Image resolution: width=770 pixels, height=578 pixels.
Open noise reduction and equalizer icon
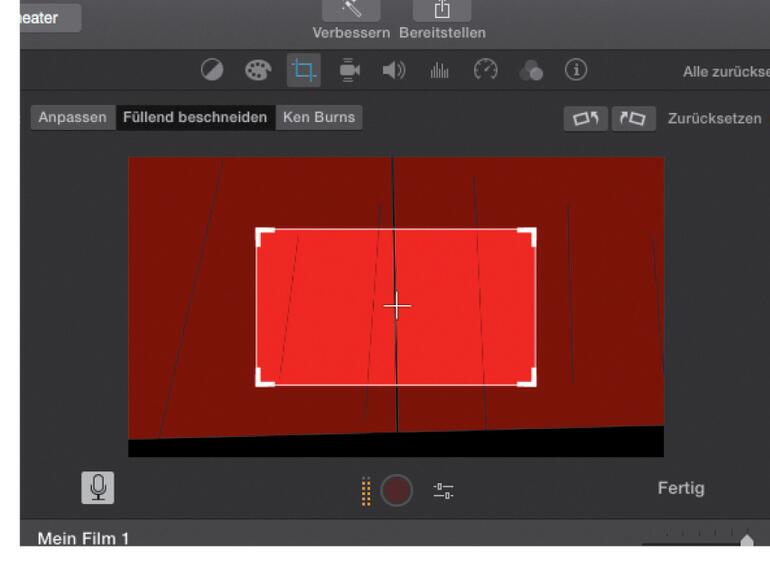click(x=440, y=70)
